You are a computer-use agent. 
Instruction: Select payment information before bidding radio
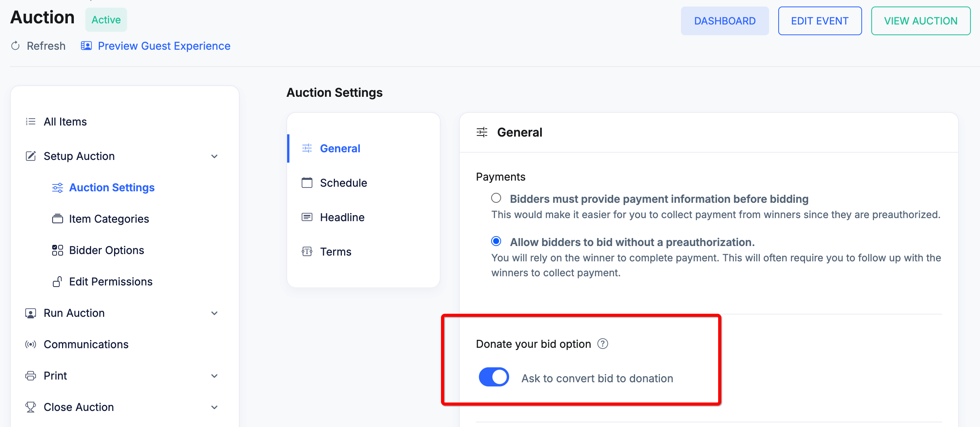[x=496, y=198]
